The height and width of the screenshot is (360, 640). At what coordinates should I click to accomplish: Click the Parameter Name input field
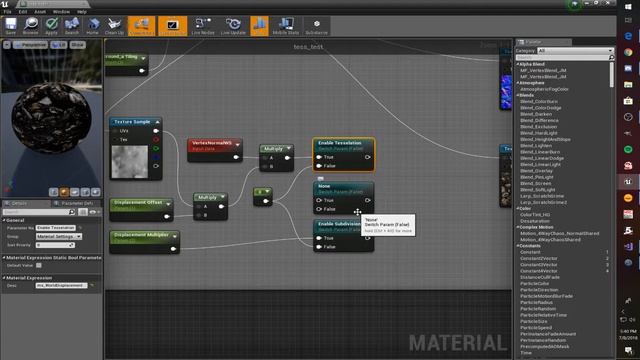tap(56, 228)
